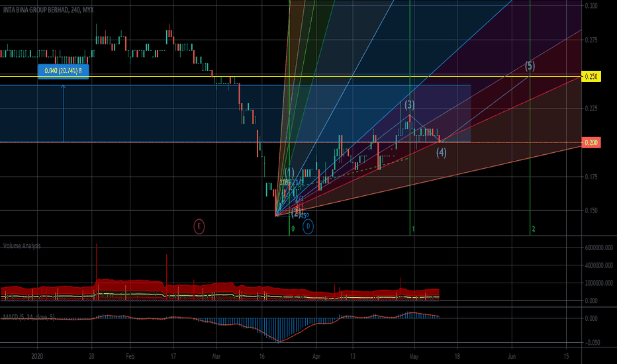The image size is (617, 364).
Task: Select the 0.040 (20.74%) measurement label
Action: tap(64, 71)
